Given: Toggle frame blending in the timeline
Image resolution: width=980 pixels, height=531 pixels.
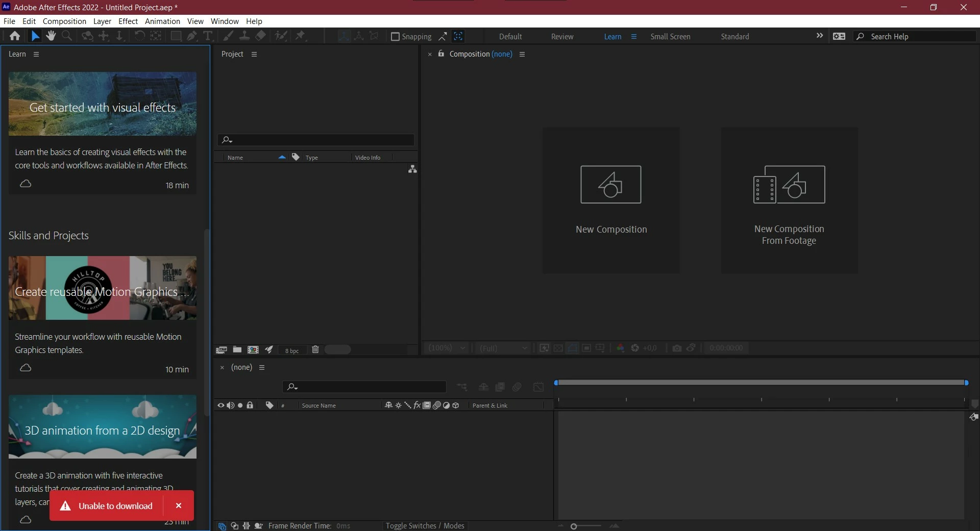Looking at the screenshot, I should [500, 387].
